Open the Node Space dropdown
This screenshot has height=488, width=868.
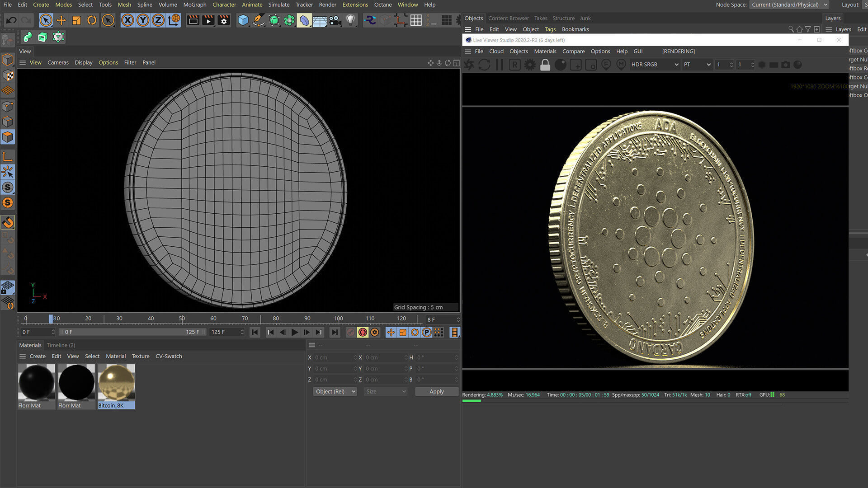(x=789, y=5)
